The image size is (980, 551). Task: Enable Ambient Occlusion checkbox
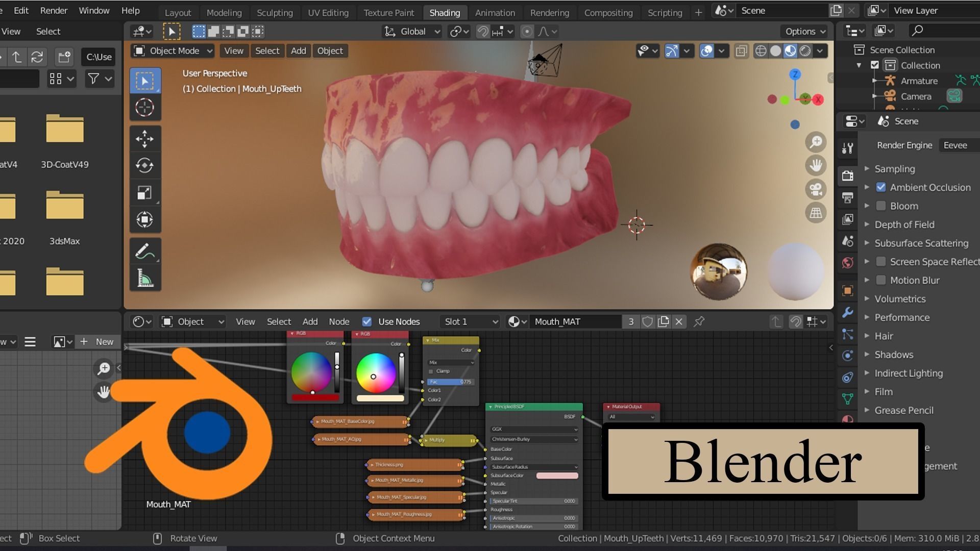pyautogui.click(x=881, y=187)
